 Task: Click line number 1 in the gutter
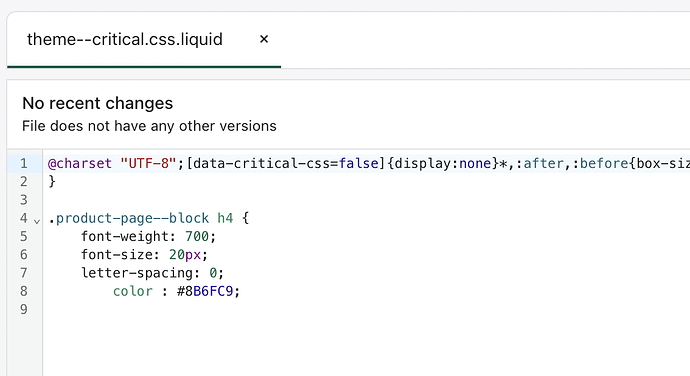(24, 163)
